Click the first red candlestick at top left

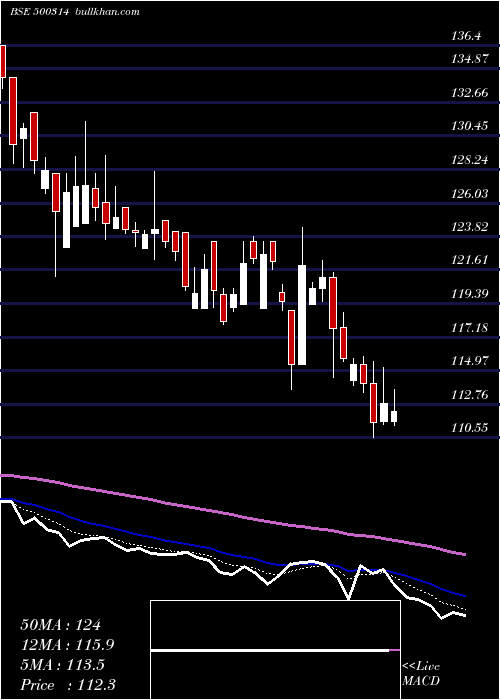[x=3, y=61]
